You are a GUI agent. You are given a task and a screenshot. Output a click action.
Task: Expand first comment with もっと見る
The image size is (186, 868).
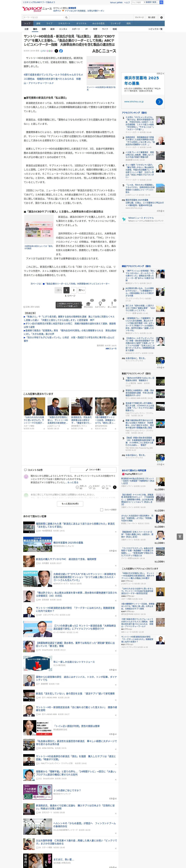tap(73, 482)
